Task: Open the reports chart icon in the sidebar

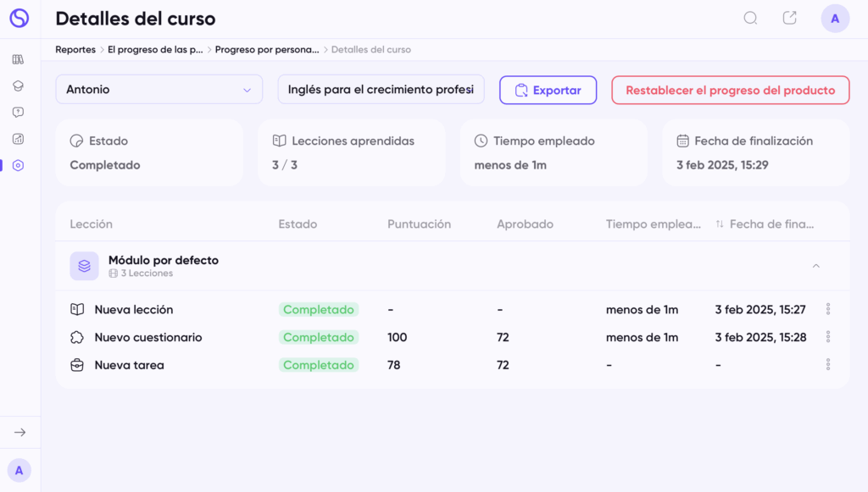Action: pyautogui.click(x=19, y=139)
